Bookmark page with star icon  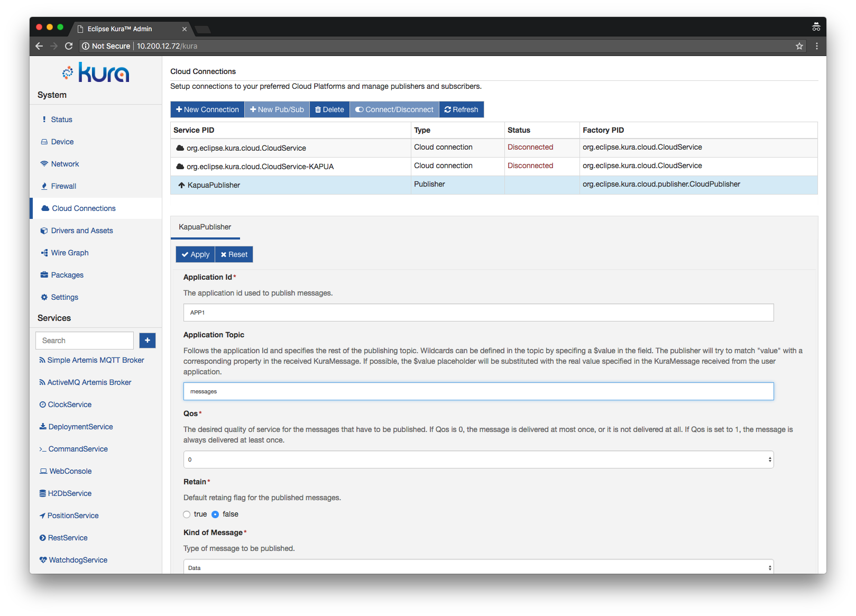tap(799, 46)
